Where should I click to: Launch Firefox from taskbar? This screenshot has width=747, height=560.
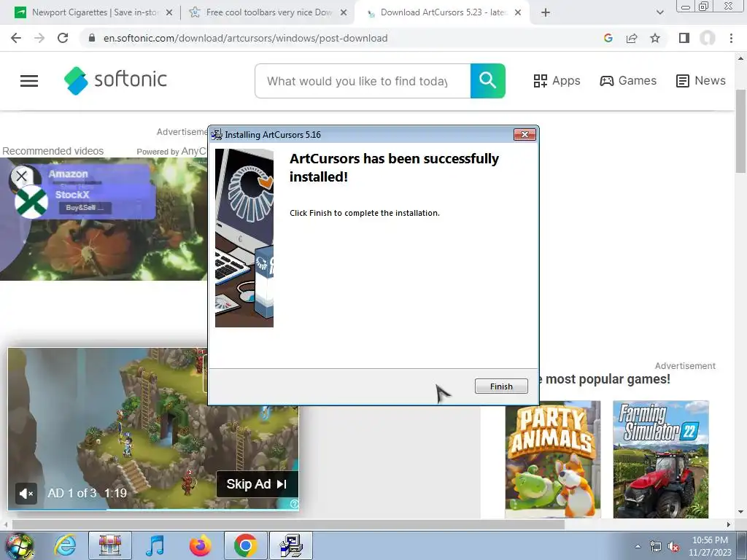pyautogui.click(x=201, y=545)
